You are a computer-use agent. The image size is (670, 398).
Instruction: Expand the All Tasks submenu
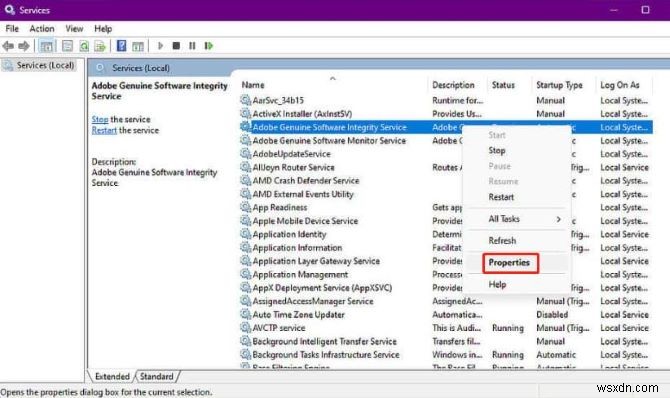tap(517, 219)
